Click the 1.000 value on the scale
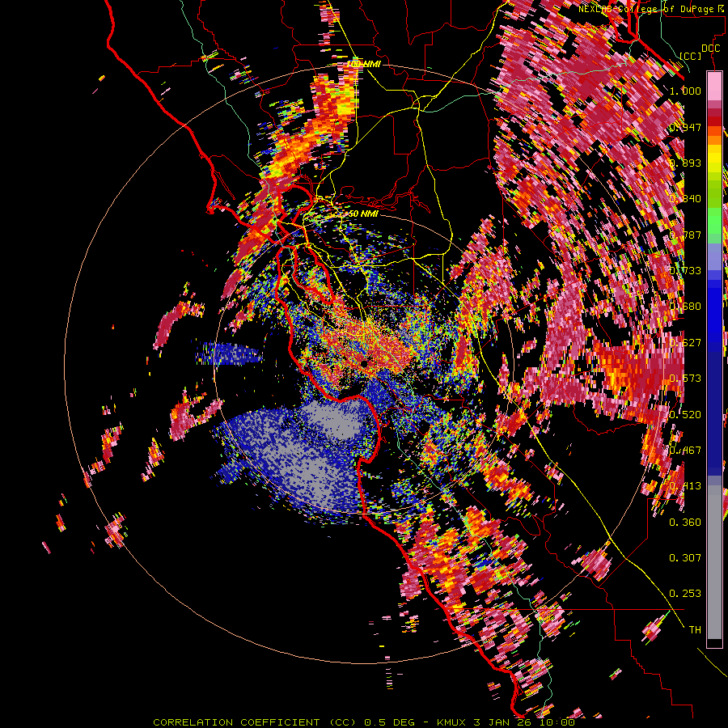This screenshot has width=728, height=728. (685, 91)
